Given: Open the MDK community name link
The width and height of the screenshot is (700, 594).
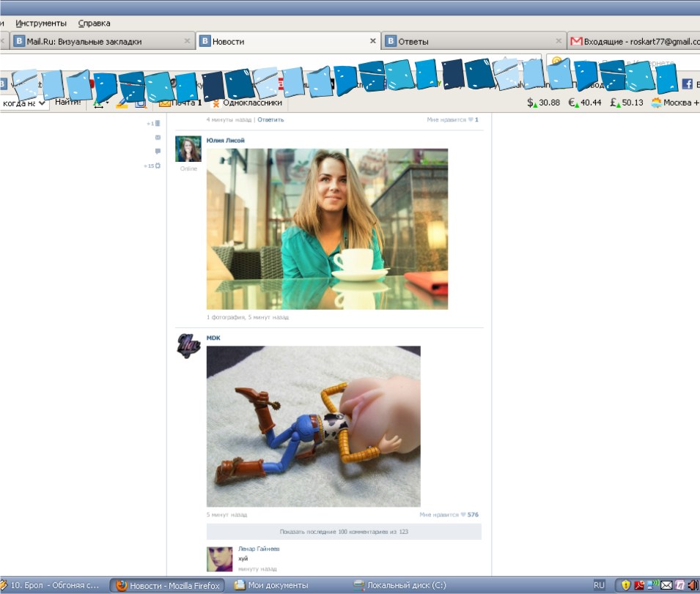Looking at the screenshot, I should click(213, 338).
